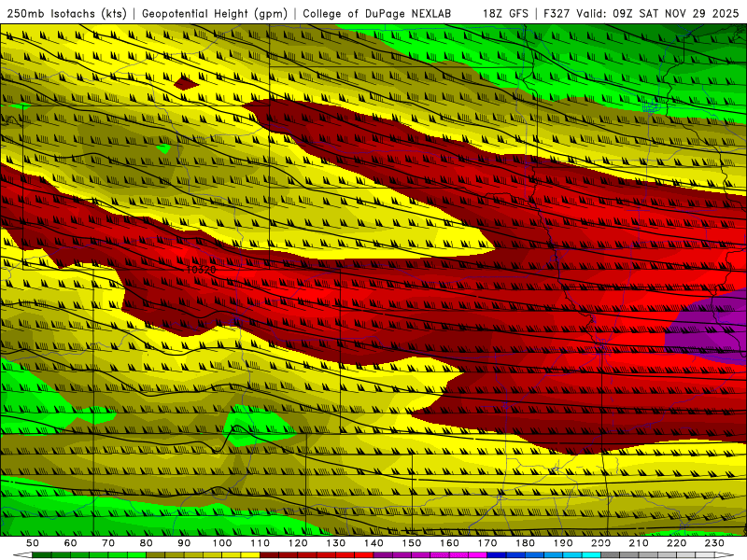Click the '230' color scale label
747x560 pixels.
[714, 543]
